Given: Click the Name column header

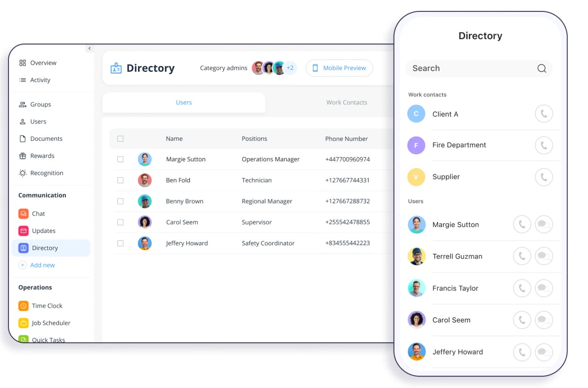Looking at the screenshot, I should click(174, 139).
